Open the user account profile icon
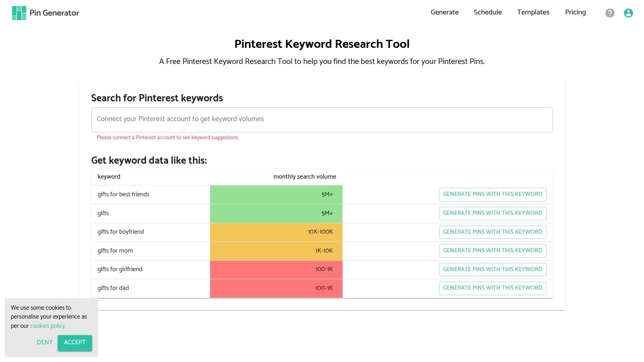Viewport: 644px width, 362px height. pyautogui.click(x=628, y=13)
